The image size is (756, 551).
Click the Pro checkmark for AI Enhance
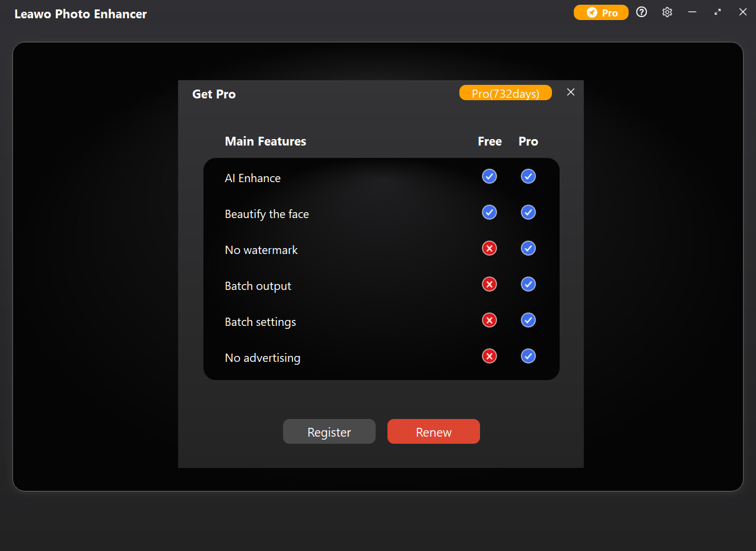(x=528, y=176)
